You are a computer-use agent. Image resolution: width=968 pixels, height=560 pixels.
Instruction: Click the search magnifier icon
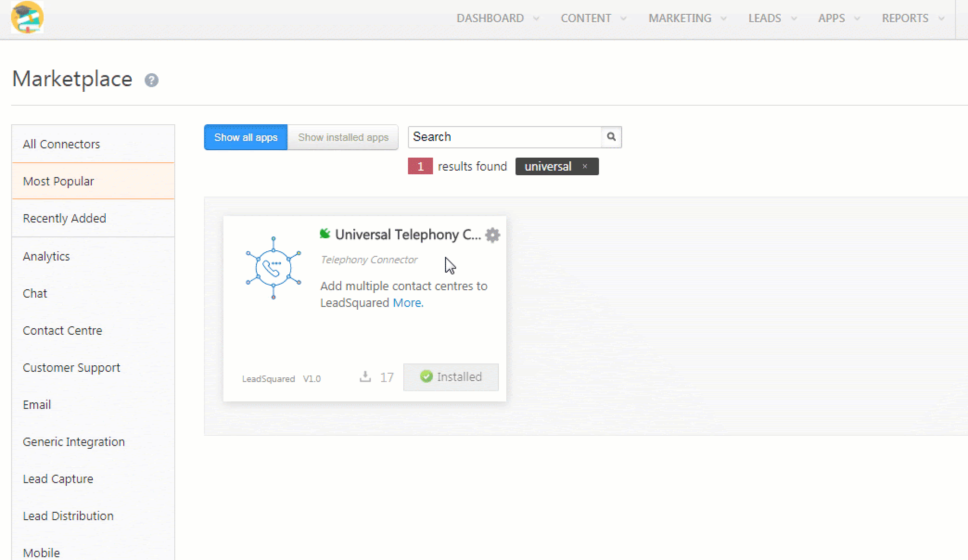click(x=611, y=137)
